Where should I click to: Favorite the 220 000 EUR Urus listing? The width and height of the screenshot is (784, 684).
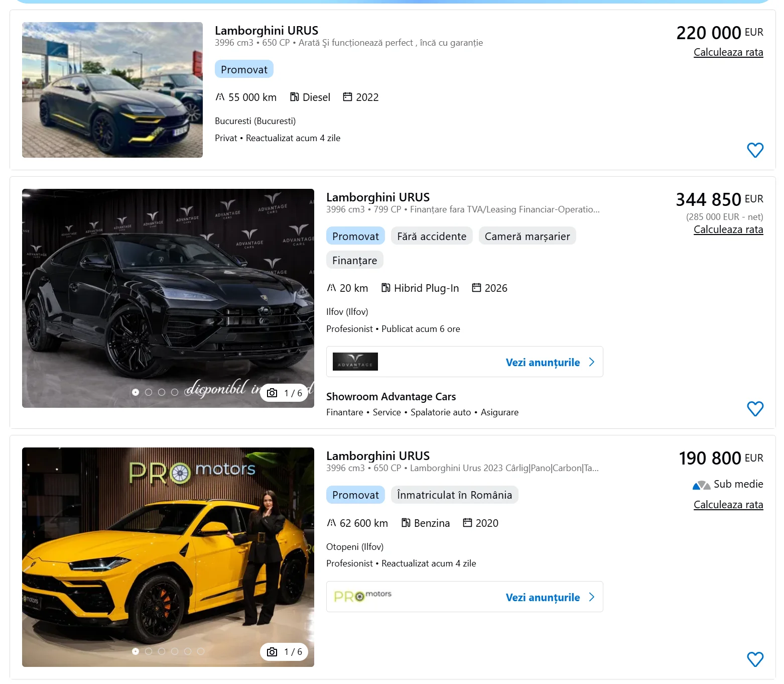(x=755, y=150)
